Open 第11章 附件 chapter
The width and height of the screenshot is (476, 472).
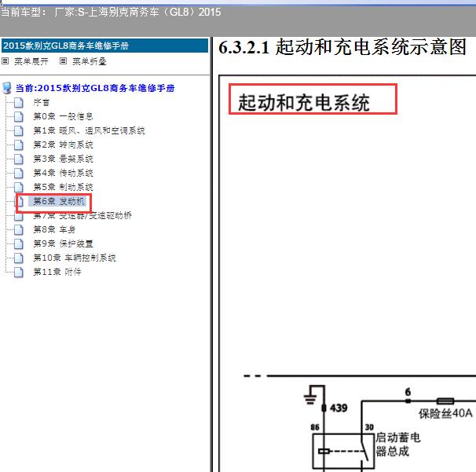tap(57, 272)
